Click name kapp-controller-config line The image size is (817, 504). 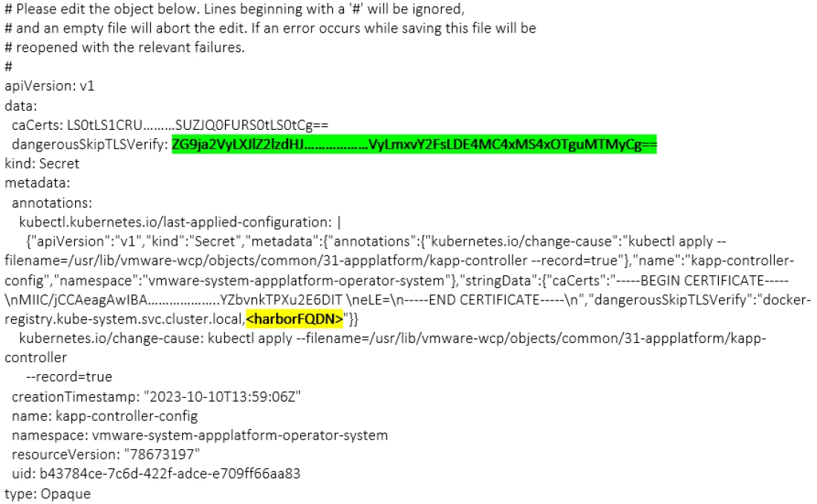[105, 416]
